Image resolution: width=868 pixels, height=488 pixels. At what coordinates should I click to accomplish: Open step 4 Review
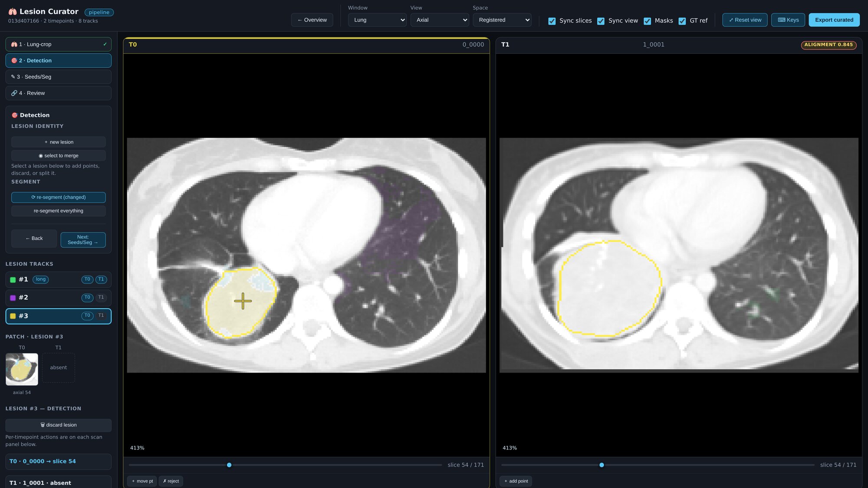pos(58,93)
